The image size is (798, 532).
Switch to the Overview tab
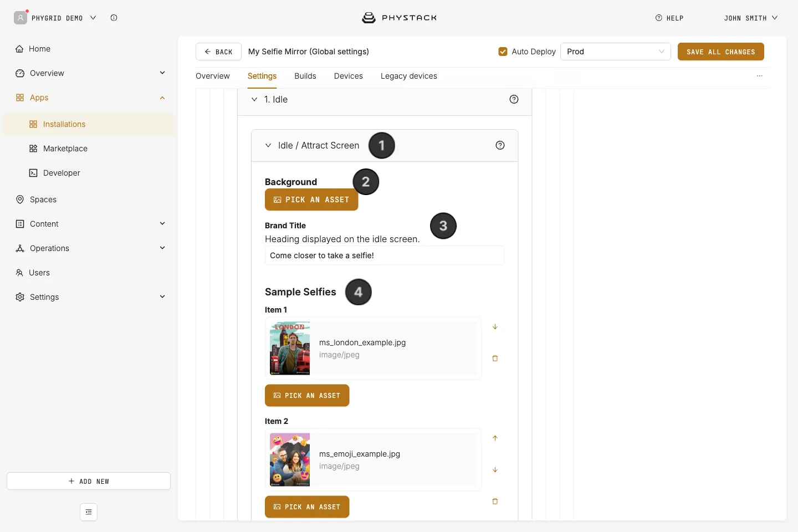[213, 76]
